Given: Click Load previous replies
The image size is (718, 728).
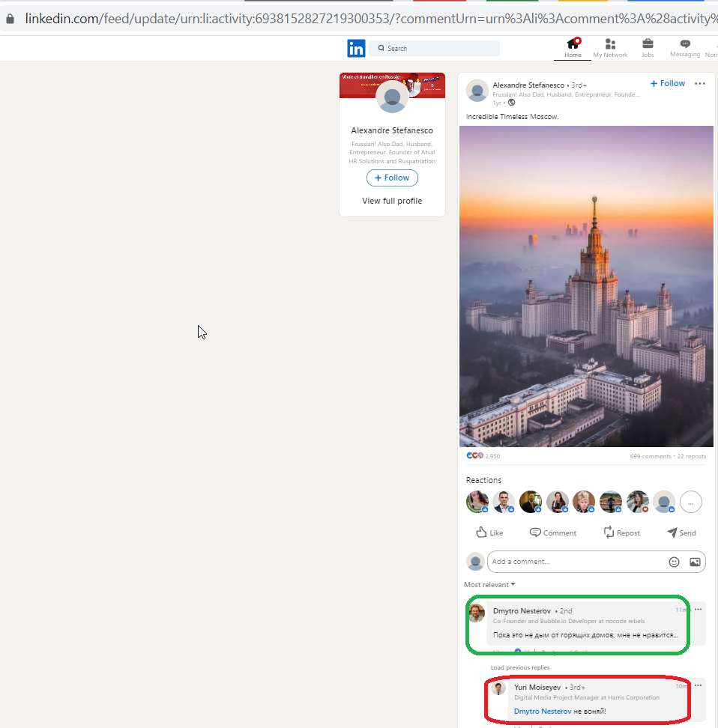Looking at the screenshot, I should pyautogui.click(x=520, y=667).
